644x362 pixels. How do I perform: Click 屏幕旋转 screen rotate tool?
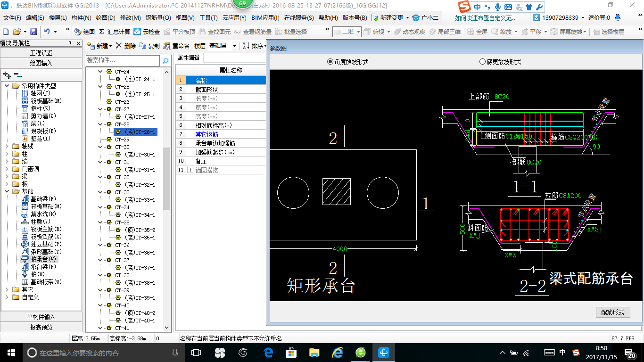click(567, 32)
